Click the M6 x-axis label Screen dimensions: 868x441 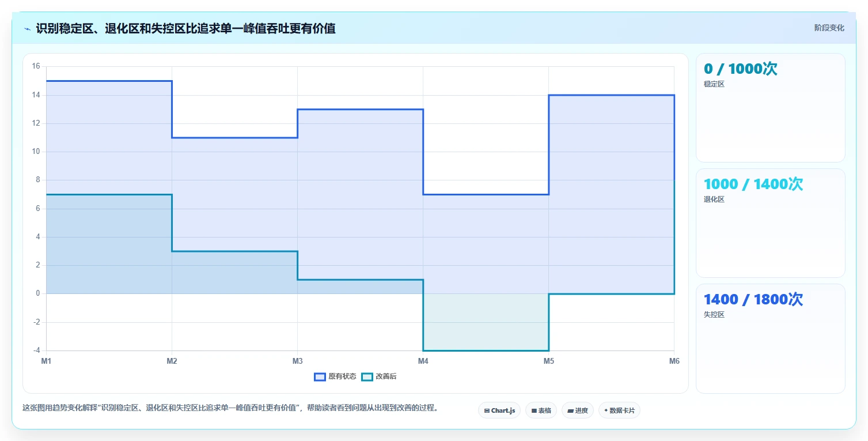[x=674, y=361]
